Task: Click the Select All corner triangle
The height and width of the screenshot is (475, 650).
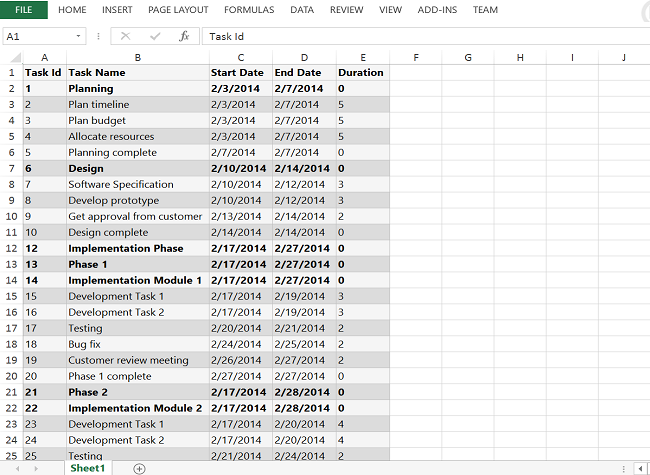Action: (x=15, y=57)
